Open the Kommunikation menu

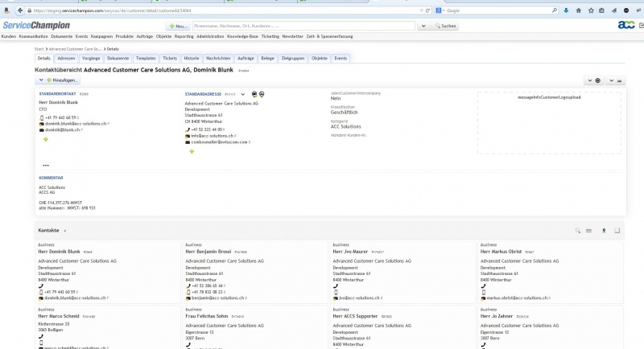click(x=33, y=36)
